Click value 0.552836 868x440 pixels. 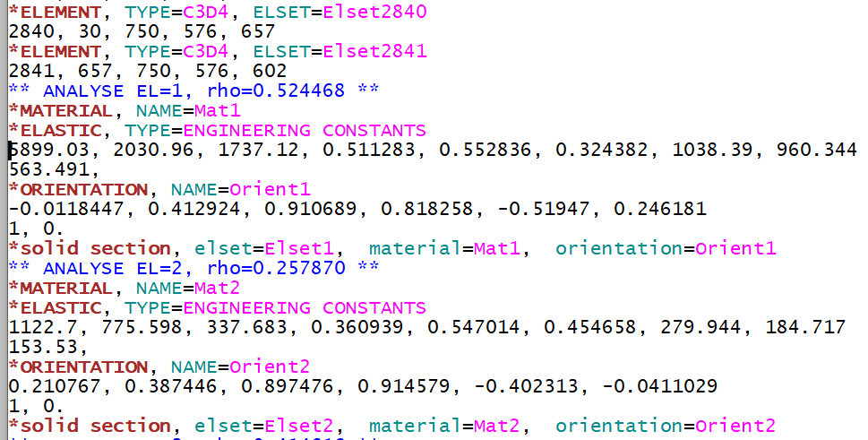[485, 150]
